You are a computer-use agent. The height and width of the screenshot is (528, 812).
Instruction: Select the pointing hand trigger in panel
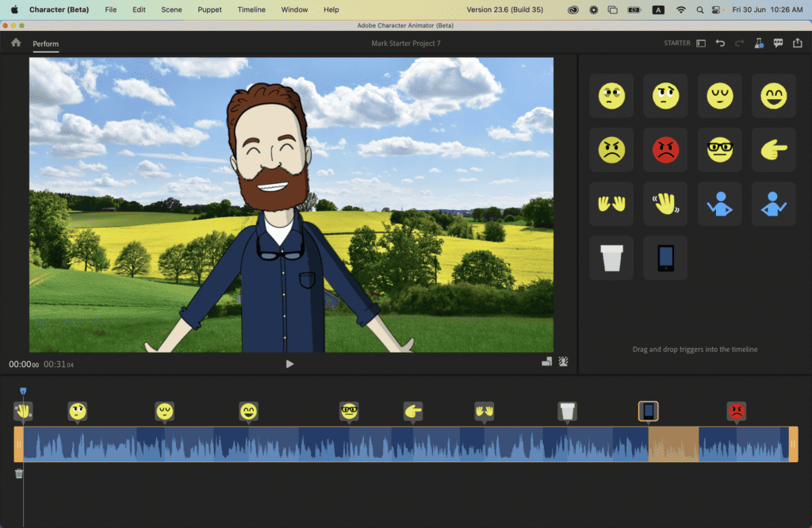(x=774, y=150)
